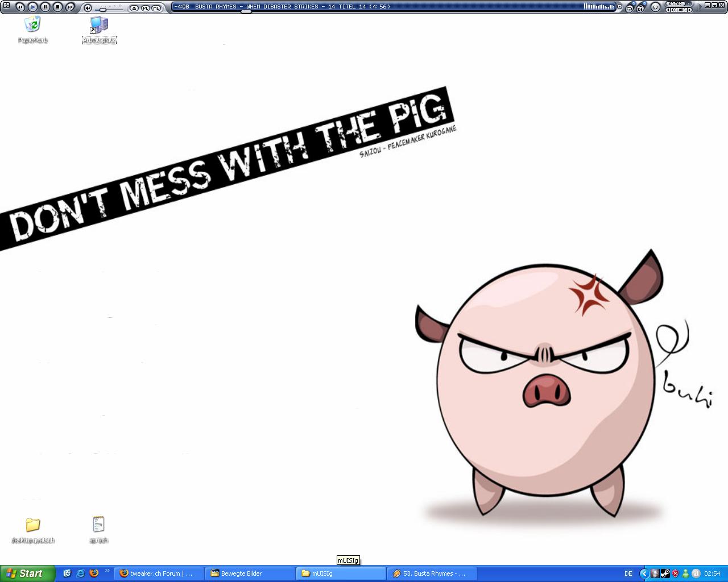
Task: Switch to Bewegte Bilder taskbar window
Action: 250,573
